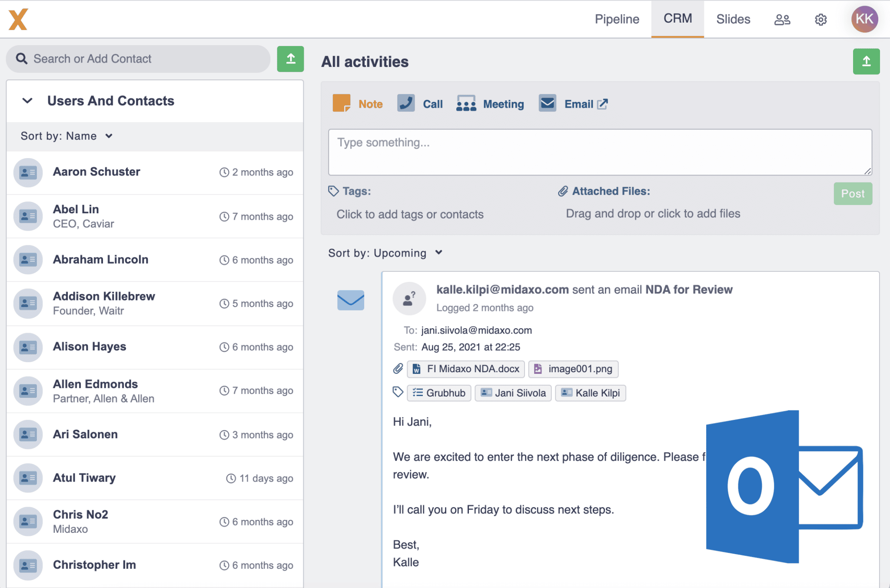The image size is (890, 588).
Task: Click the 'Logged 2 months ago' text
Action: [x=485, y=308]
